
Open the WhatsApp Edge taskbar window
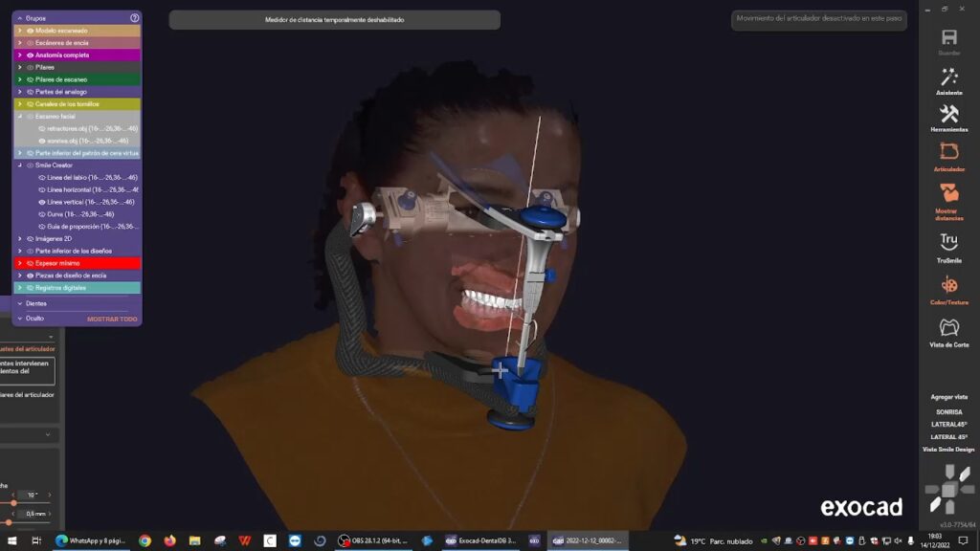[91, 540]
